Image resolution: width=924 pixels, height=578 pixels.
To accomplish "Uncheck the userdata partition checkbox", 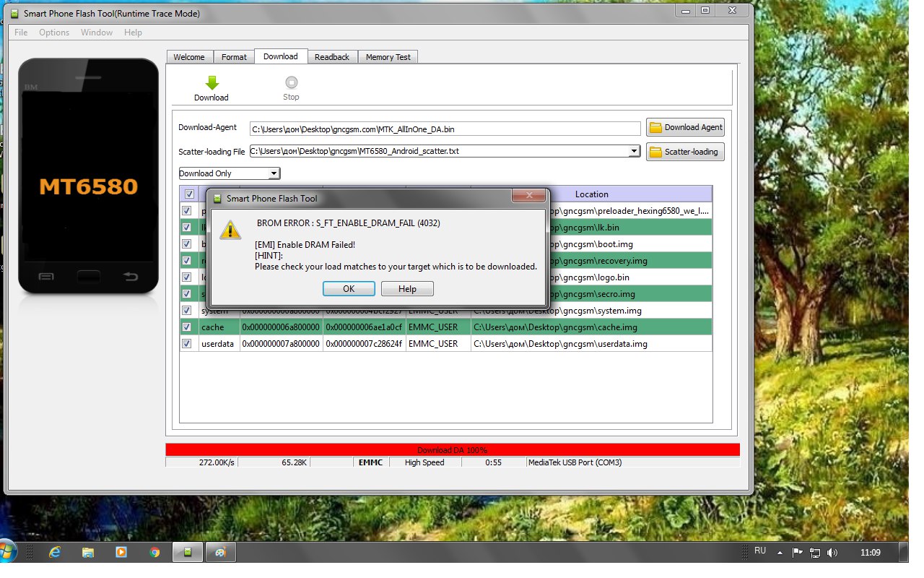I will tap(187, 344).
